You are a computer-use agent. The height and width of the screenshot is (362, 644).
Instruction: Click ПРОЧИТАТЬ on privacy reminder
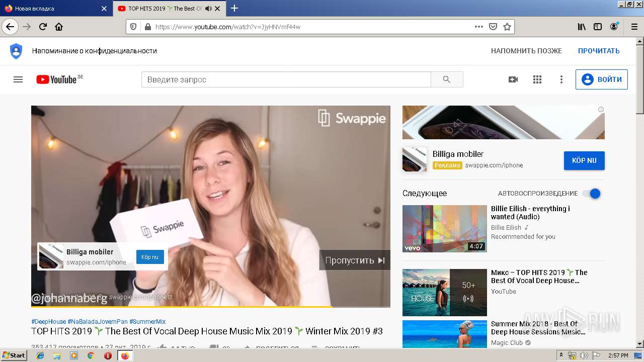(599, 51)
